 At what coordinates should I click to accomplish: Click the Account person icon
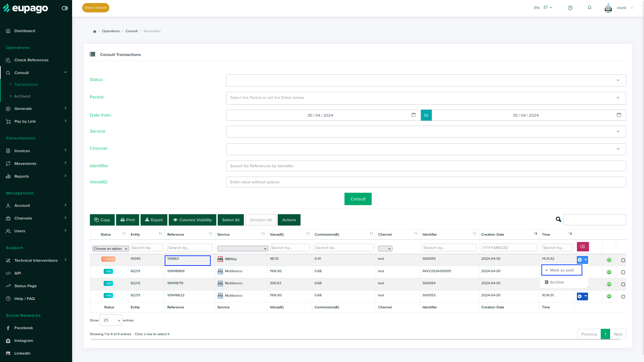pos(8,205)
